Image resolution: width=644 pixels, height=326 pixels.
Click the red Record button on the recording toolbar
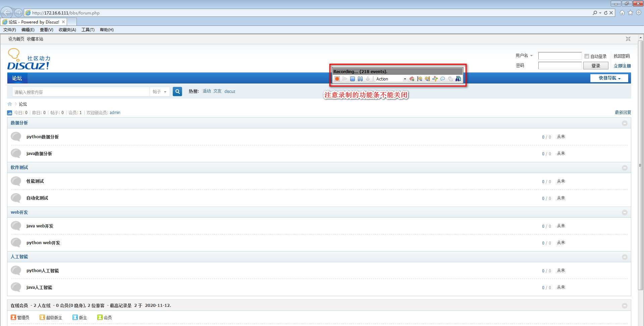coord(337,79)
